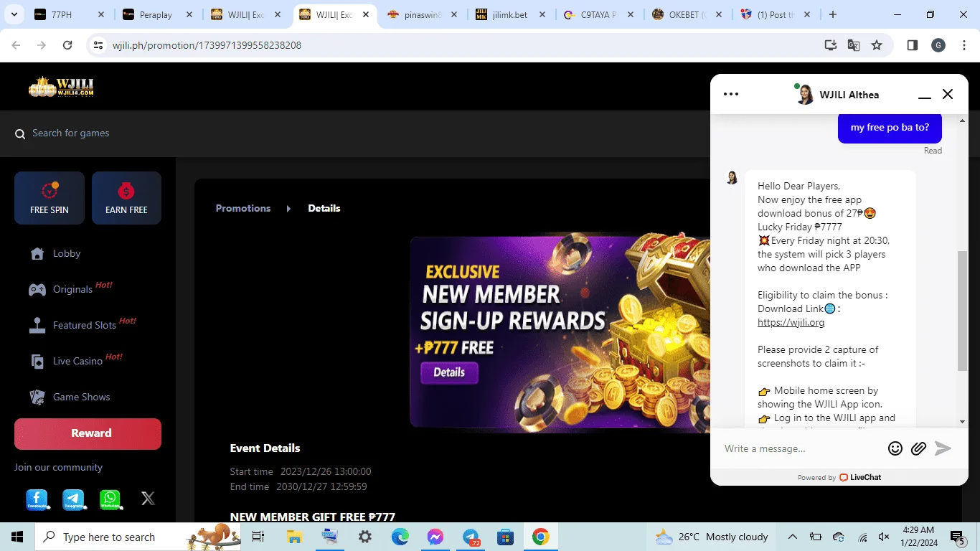This screenshot has width=980, height=551.
Task: Click the red Reward button
Action: (x=88, y=433)
